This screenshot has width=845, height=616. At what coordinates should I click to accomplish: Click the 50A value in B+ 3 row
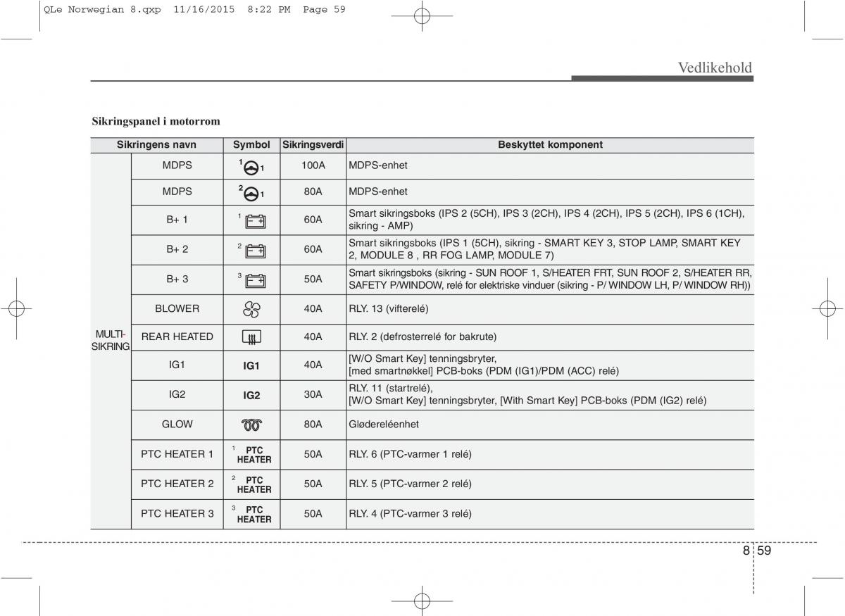coord(313,279)
